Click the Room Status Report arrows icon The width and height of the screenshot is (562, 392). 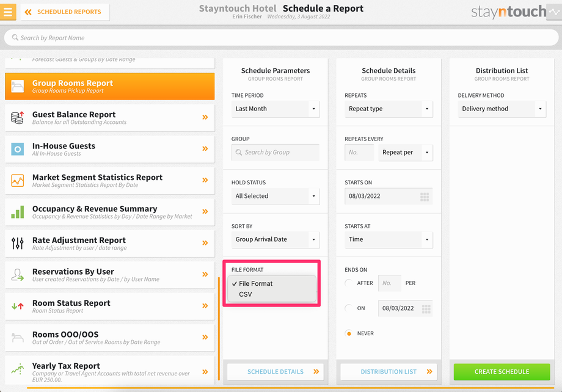tap(17, 306)
